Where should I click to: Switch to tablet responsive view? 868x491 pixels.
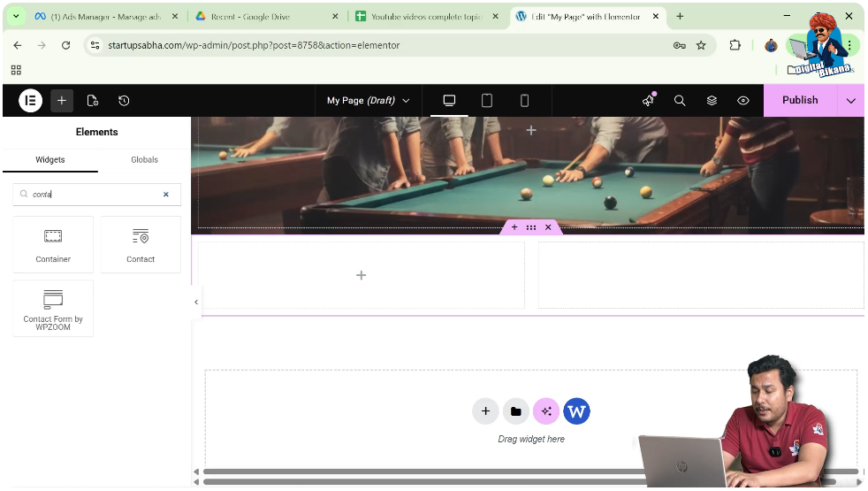click(x=487, y=101)
